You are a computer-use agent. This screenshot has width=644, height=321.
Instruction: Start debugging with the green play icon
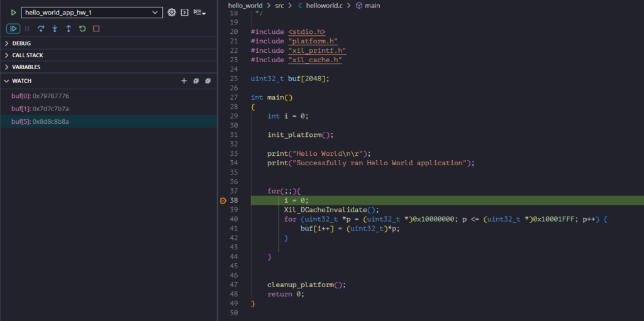[x=14, y=13]
